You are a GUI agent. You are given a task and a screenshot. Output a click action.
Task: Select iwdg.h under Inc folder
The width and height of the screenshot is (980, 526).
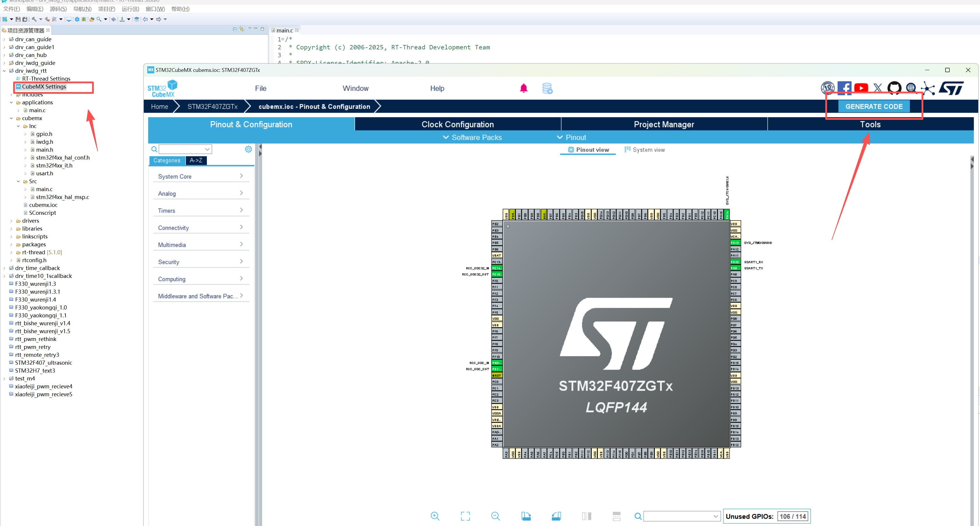point(44,142)
